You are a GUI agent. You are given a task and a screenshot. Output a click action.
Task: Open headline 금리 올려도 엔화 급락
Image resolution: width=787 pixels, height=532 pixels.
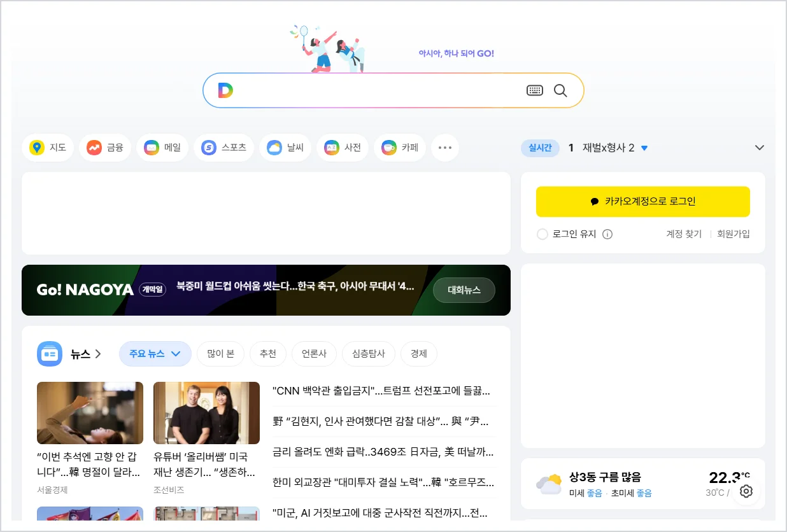point(383,452)
